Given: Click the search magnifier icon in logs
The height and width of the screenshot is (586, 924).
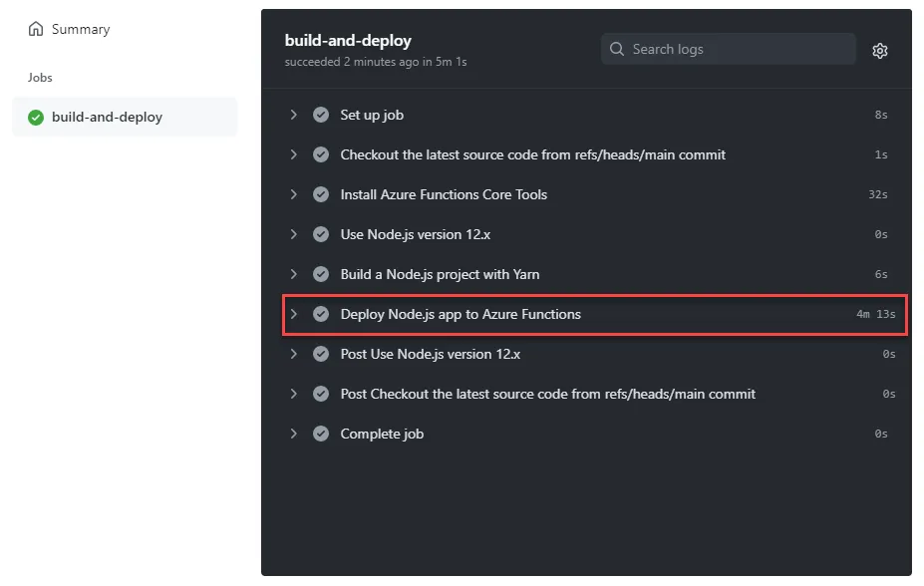Looking at the screenshot, I should click(616, 49).
